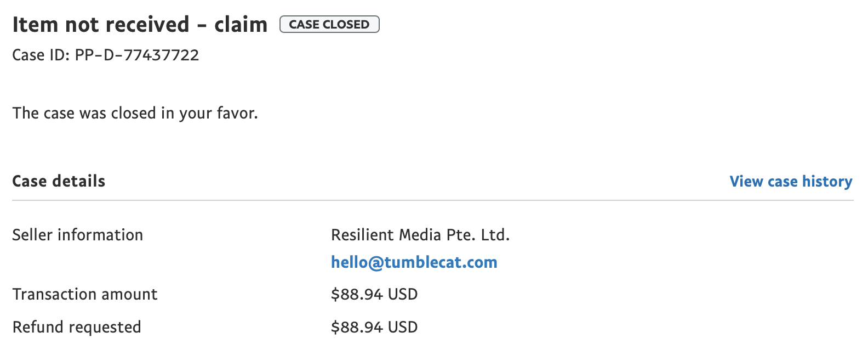Open the View case history link
The width and height of the screenshot is (868, 349).
(790, 182)
